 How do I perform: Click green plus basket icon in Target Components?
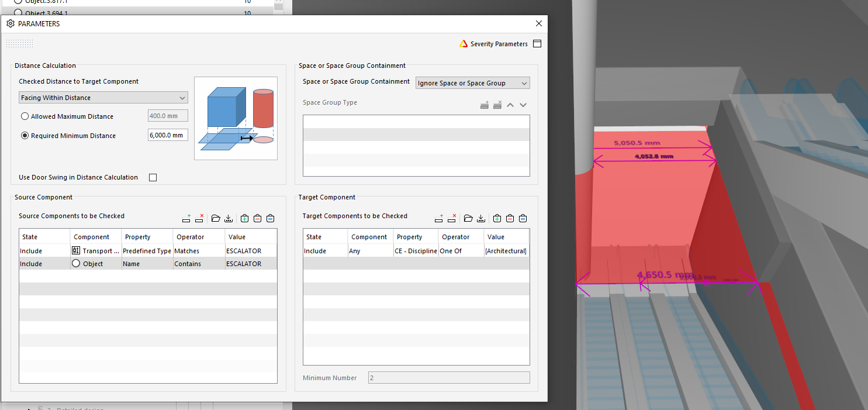[497, 218]
